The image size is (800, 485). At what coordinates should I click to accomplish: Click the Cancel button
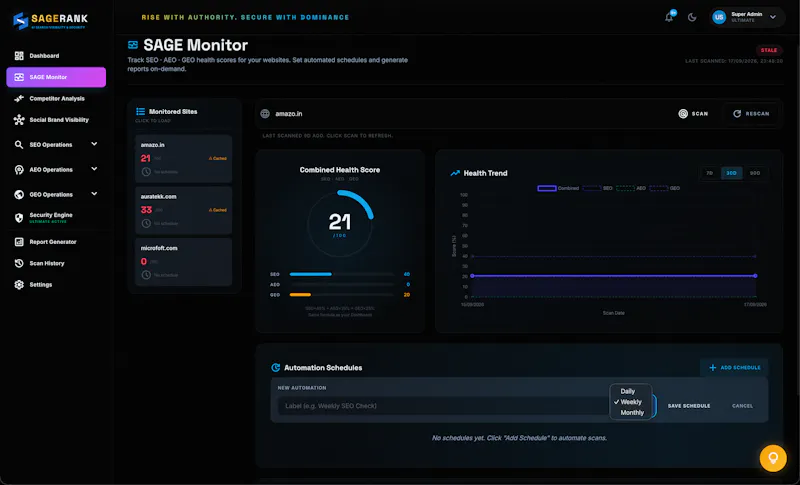coord(742,406)
